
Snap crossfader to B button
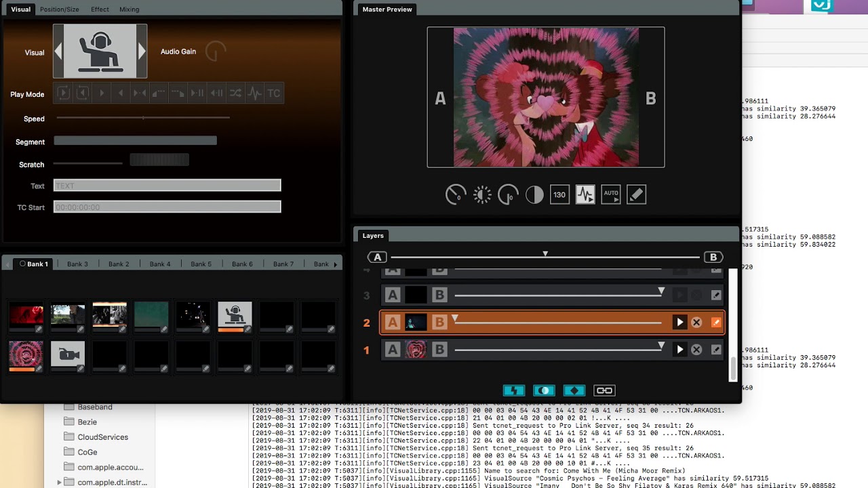(713, 258)
